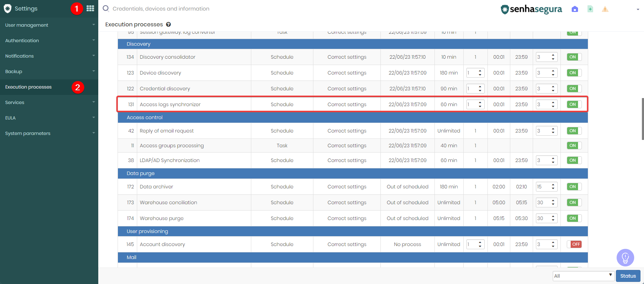644x284 pixels.
Task: Click the User provisioning section header
Action: [353, 231]
